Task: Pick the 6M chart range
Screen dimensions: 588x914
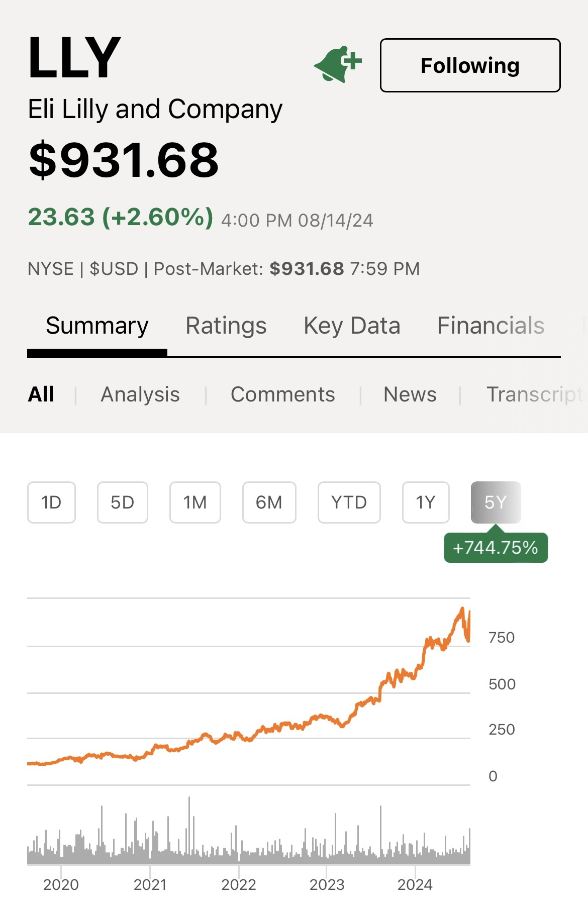Action: click(269, 502)
